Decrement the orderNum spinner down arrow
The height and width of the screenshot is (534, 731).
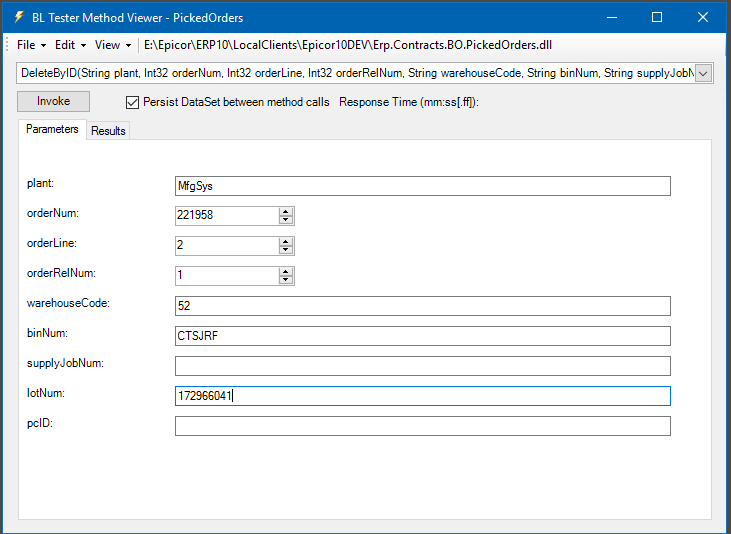[286, 220]
